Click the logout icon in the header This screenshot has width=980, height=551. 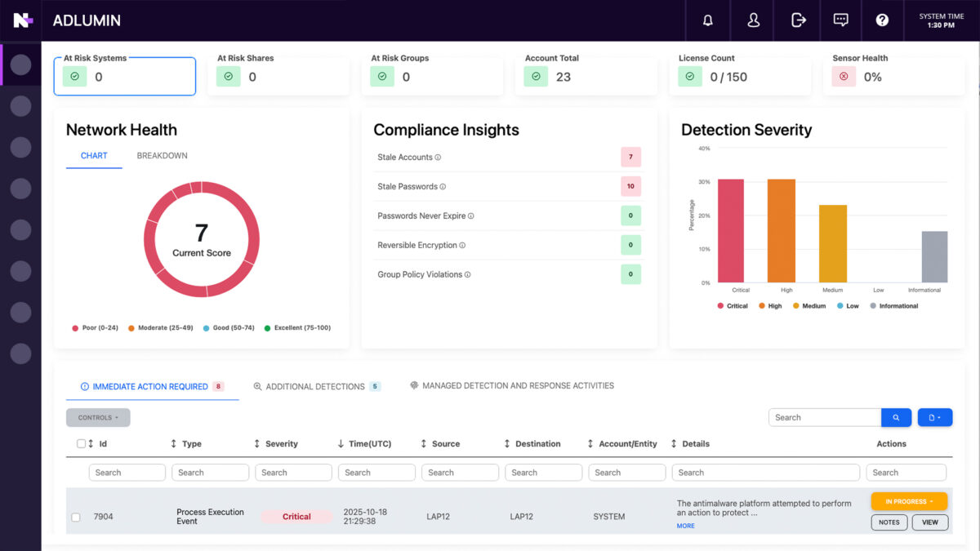pos(797,20)
